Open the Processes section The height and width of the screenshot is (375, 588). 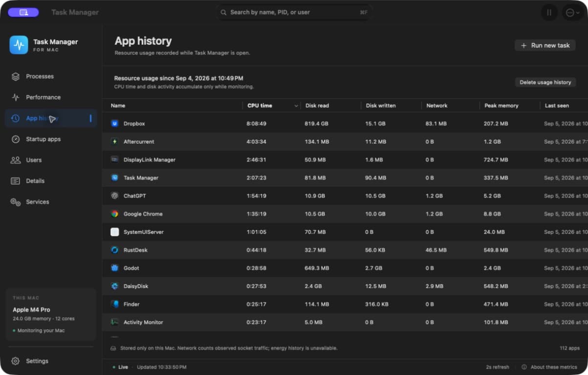tap(51, 77)
